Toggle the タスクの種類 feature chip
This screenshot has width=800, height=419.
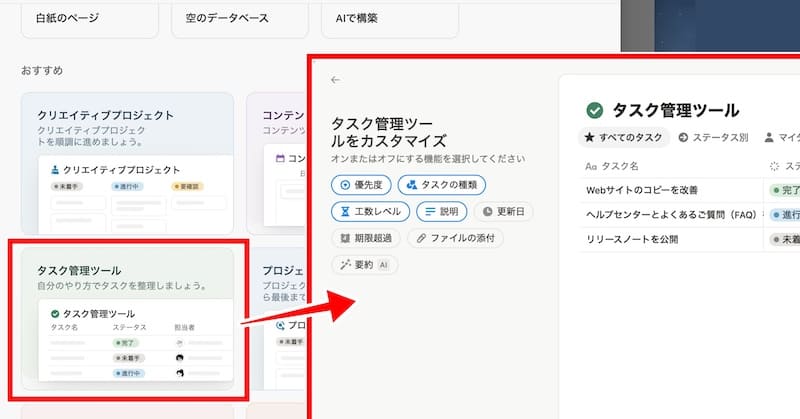[x=442, y=185]
